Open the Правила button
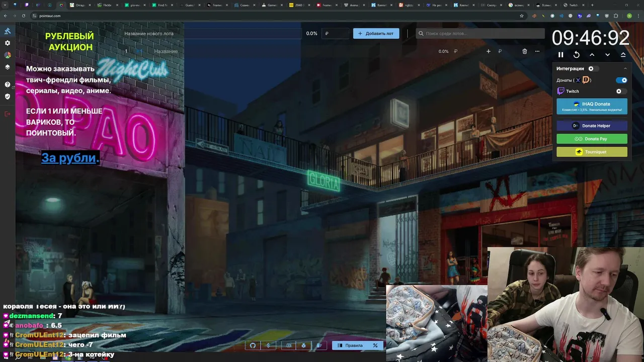This screenshot has height=362, width=644. 351,345
